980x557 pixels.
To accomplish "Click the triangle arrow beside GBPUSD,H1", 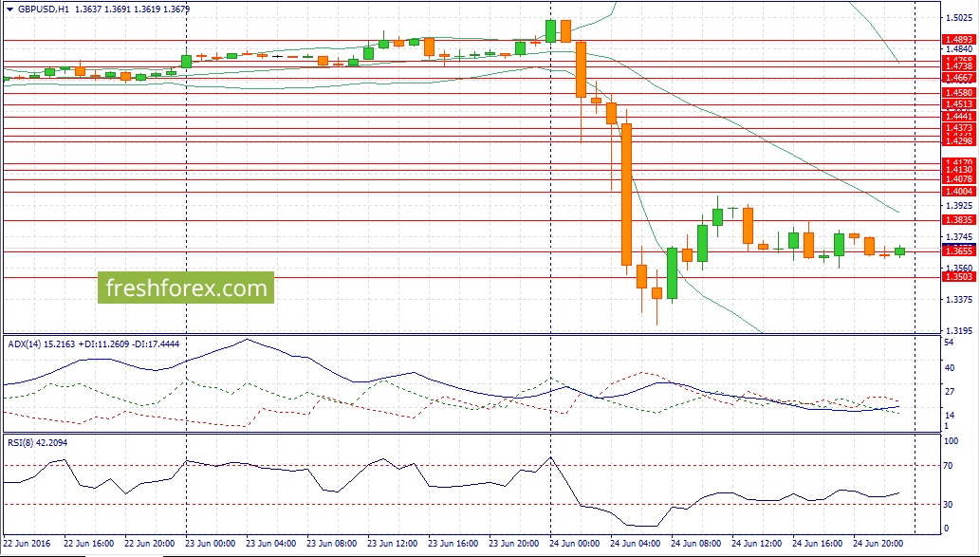I will point(9,8).
